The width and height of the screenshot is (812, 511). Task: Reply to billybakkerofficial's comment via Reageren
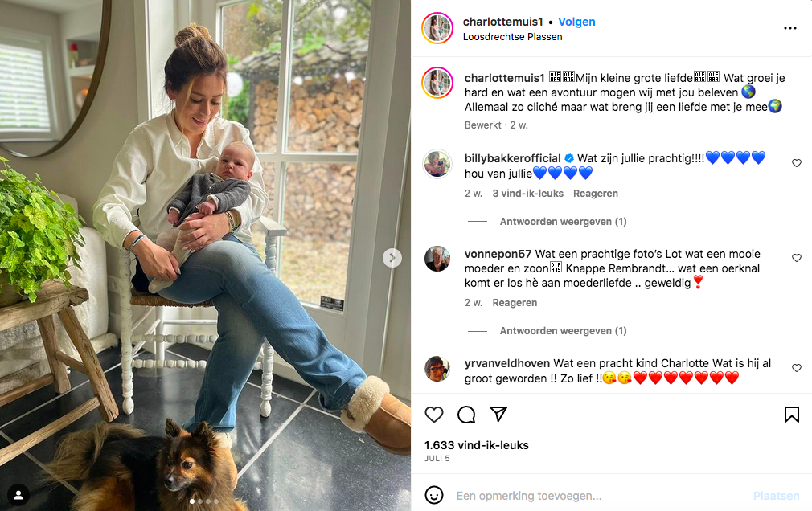point(595,193)
